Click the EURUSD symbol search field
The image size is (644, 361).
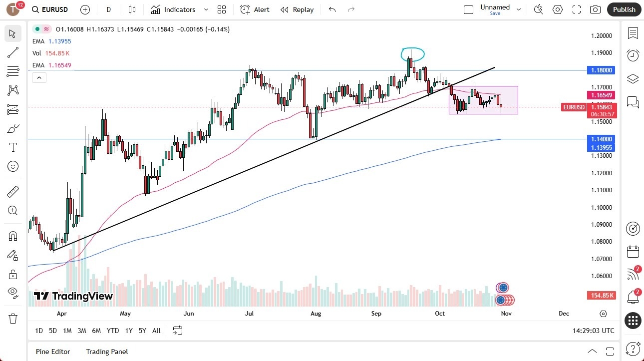point(55,9)
